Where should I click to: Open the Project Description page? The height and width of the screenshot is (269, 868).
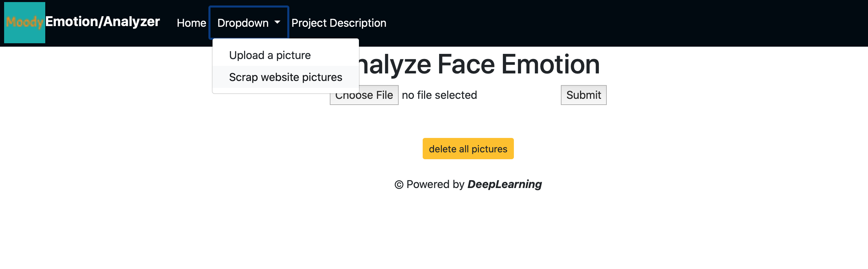click(x=339, y=23)
